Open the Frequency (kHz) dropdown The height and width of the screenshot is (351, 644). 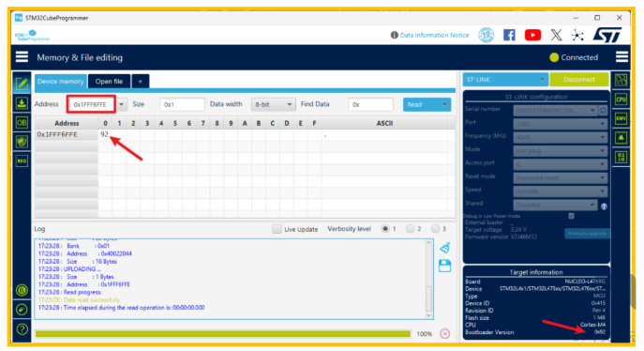(561, 137)
